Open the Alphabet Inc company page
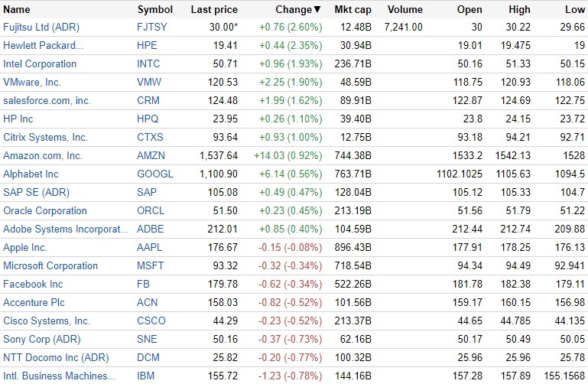The image size is (588, 384). [31, 174]
